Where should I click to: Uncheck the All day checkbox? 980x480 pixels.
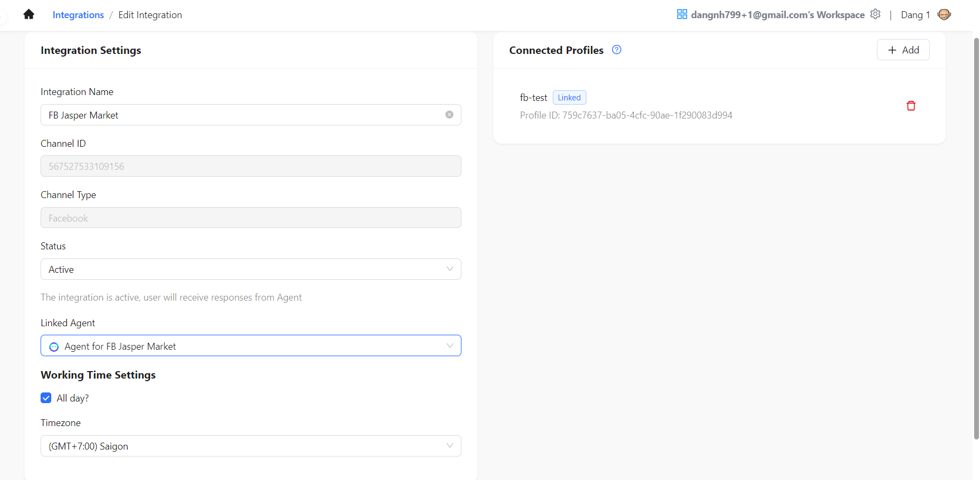(x=46, y=398)
